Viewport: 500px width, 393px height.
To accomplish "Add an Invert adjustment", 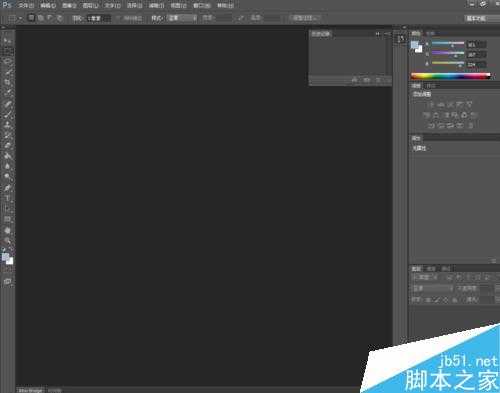I will [x=431, y=126].
